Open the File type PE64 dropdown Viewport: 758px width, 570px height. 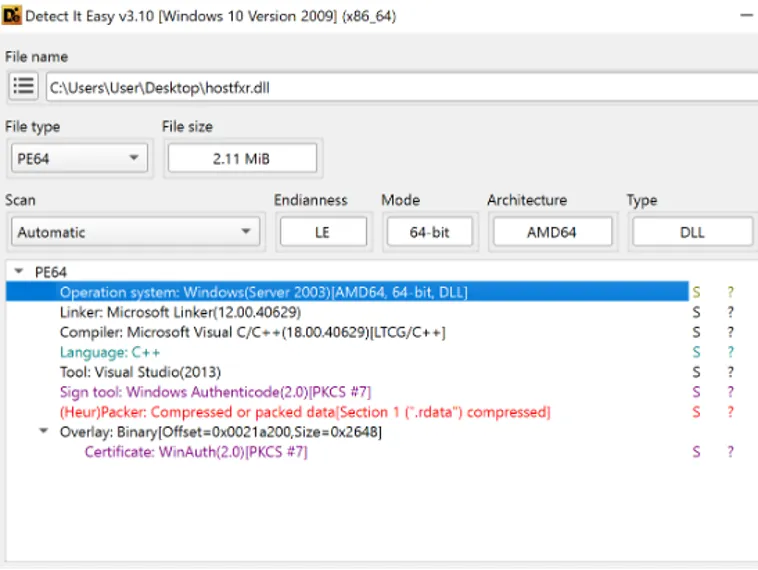79,158
